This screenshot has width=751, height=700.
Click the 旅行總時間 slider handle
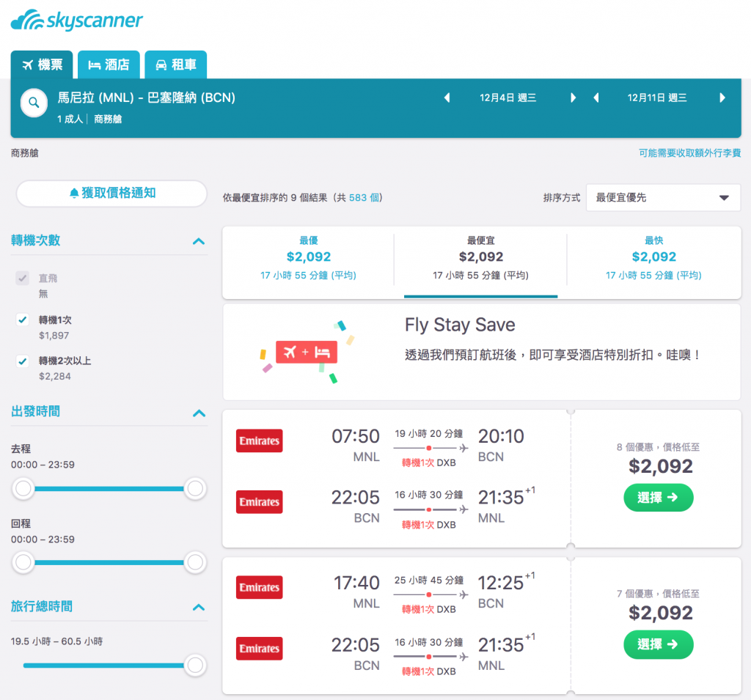coord(195,665)
